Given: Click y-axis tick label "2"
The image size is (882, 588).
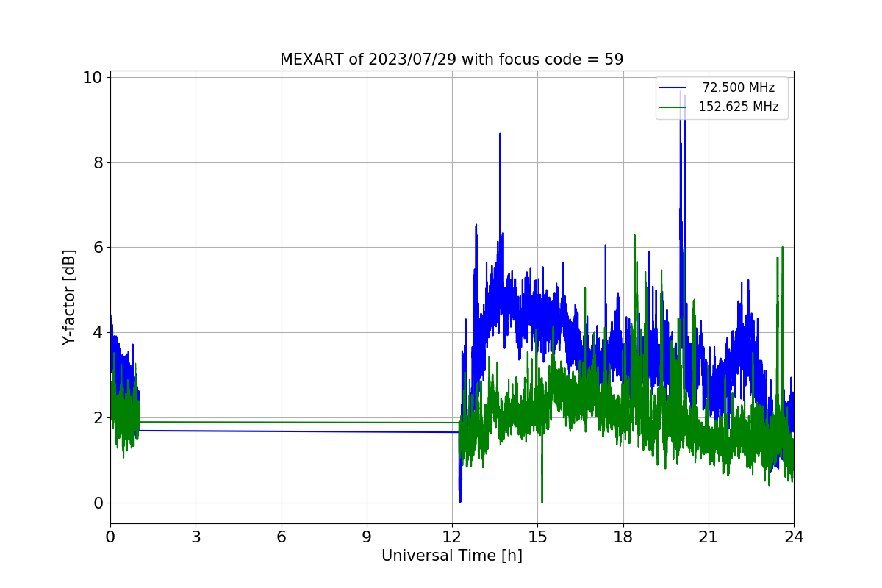Looking at the screenshot, I should click(98, 417).
